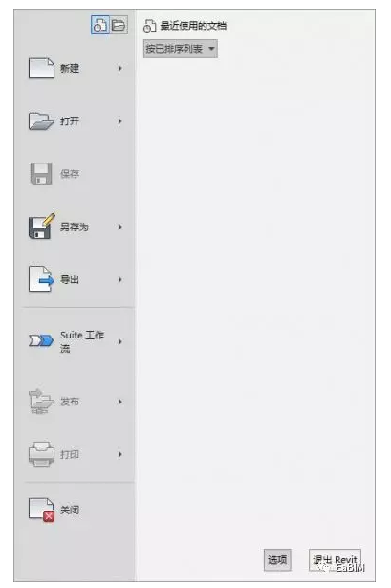Toggle the open documents view icon
The image size is (391, 588).
pyautogui.click(x=119, y=26)
